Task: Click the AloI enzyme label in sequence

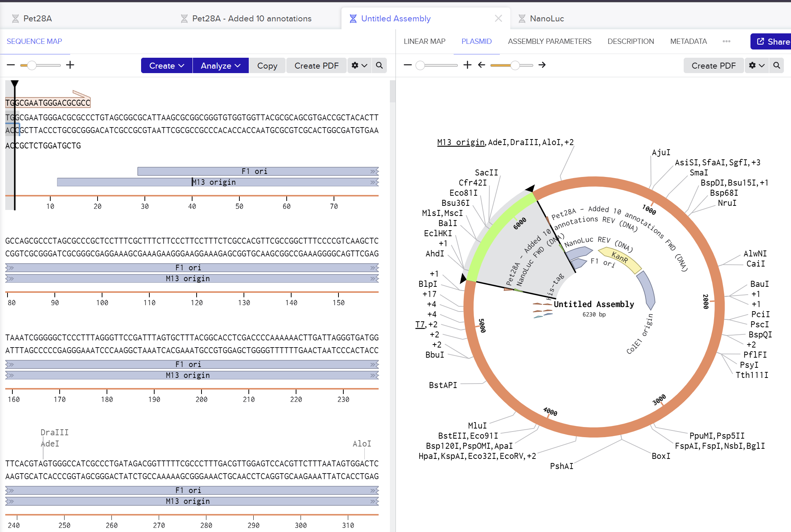Action: (362, 444)
